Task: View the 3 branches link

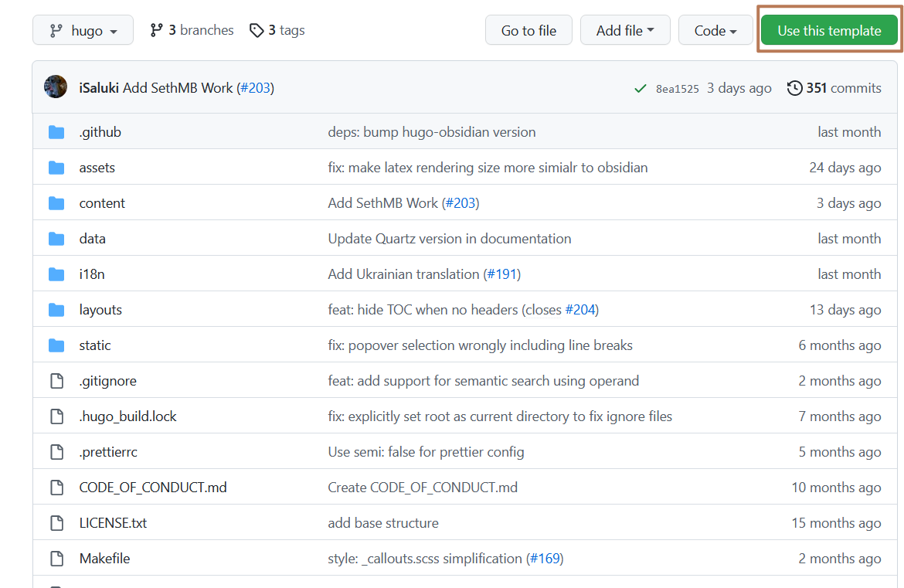Action: [192, 30]
